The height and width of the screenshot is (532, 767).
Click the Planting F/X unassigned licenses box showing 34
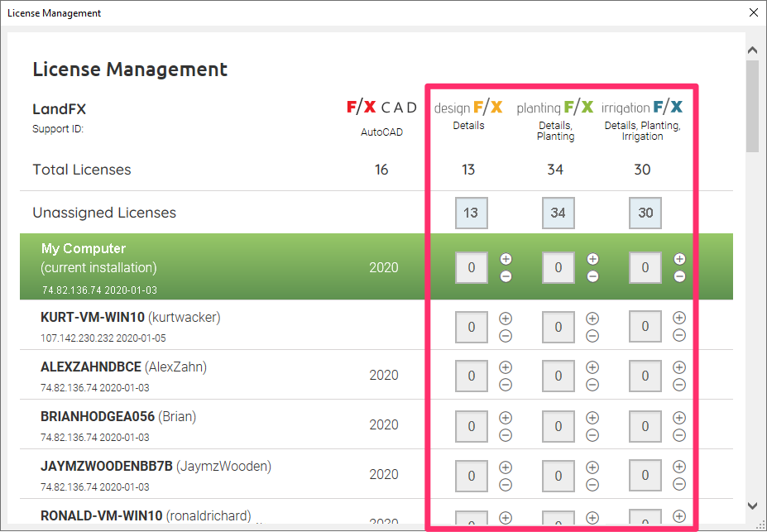coord(558,213)
